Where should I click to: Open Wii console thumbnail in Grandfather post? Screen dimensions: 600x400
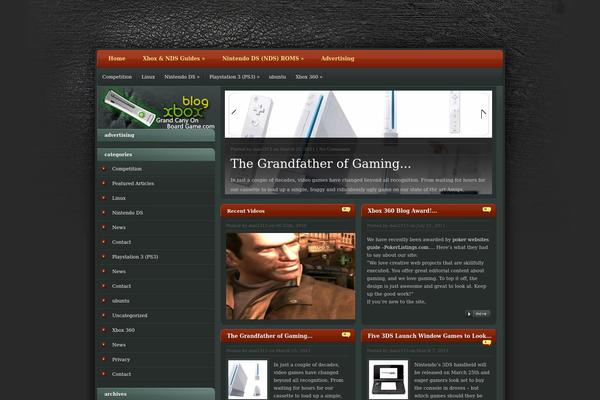click(x=248, y=379)
